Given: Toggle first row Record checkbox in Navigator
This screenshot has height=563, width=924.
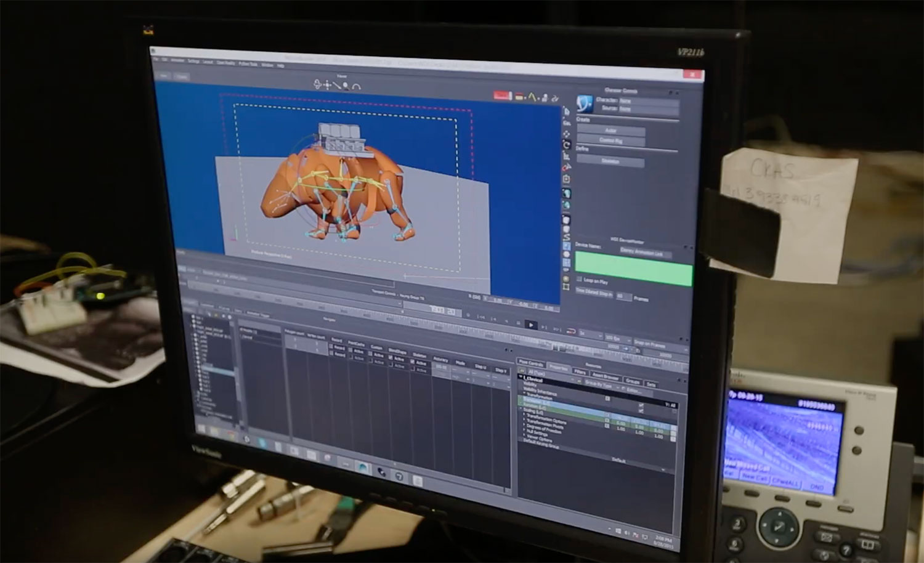Looking at the screenshot, I should pyautogui.click(x=331, y=347).
